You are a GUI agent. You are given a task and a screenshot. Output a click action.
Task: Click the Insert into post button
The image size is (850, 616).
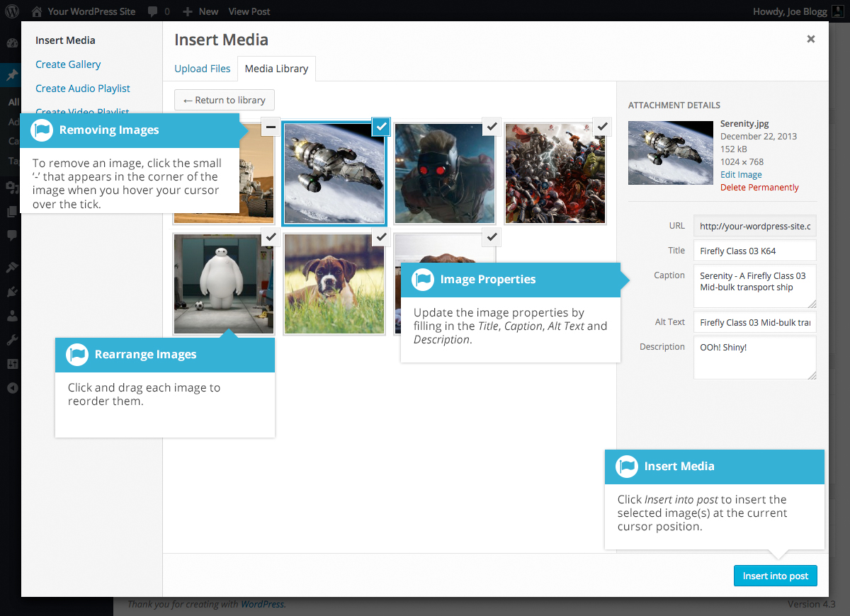pyautogui.click(x=776, y=576)
